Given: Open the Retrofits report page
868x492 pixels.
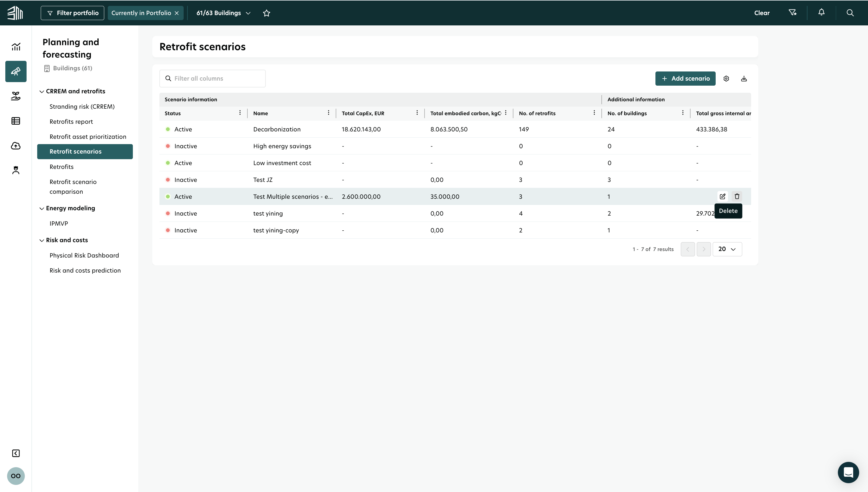Looking at the screenshot, I should (71, 122).
